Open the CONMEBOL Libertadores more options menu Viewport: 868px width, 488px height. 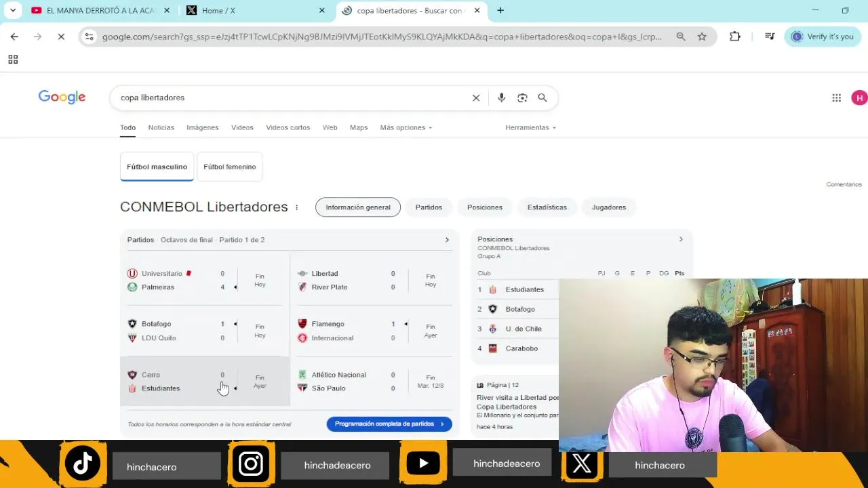(x=296, y=207)
